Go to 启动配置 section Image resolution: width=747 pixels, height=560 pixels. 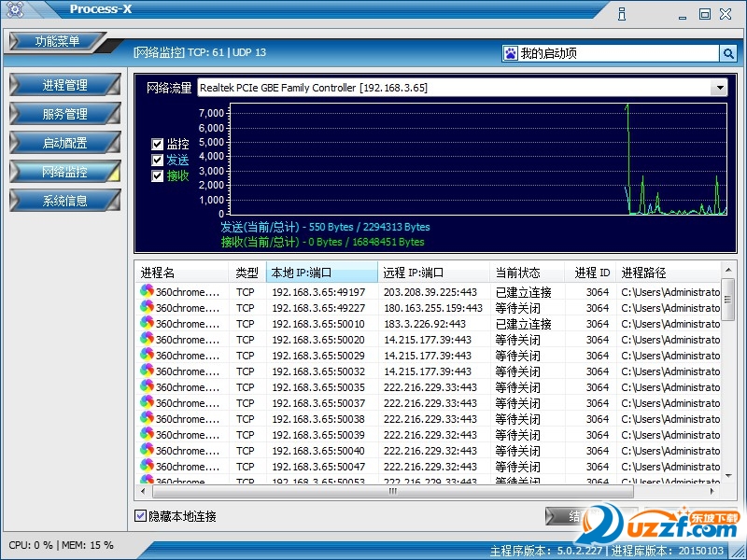coord(64,143)
